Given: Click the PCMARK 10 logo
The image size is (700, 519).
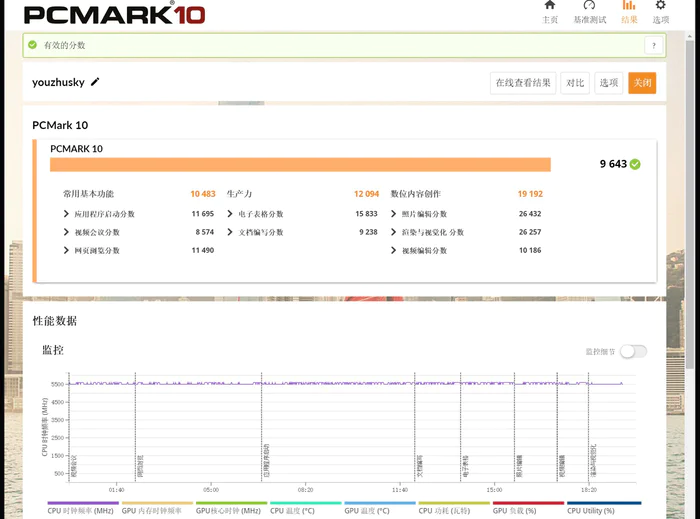Looking at the screenshot, I should 114,14.
